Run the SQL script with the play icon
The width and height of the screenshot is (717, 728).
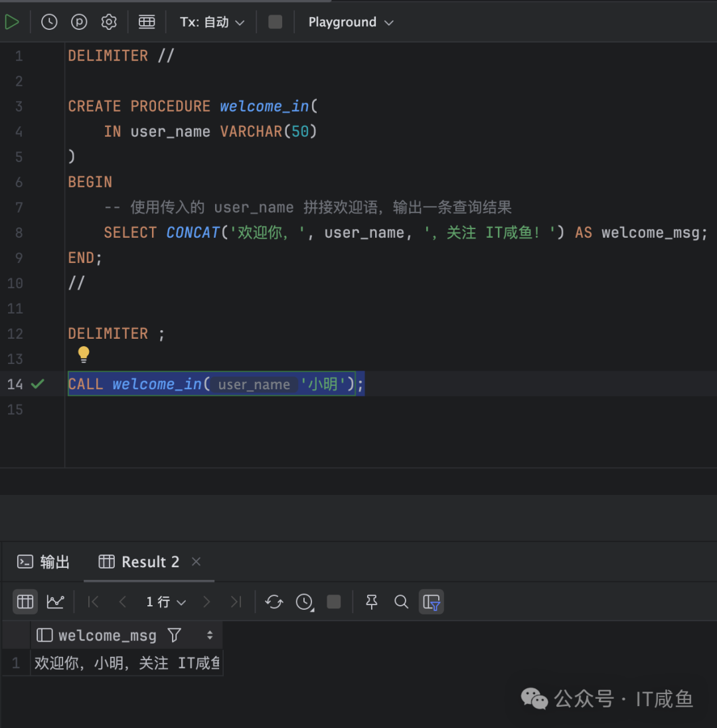click(12, 21)
